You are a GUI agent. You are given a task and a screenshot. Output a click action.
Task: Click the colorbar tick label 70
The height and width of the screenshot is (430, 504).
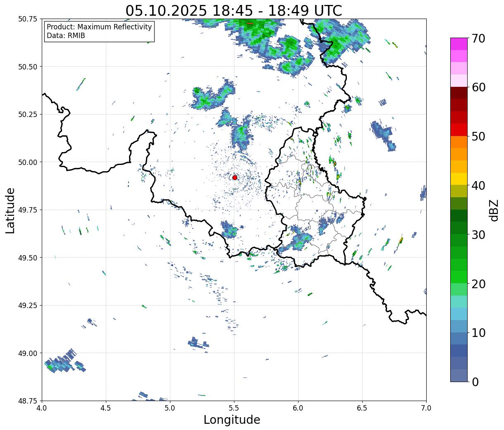[478, 38]
